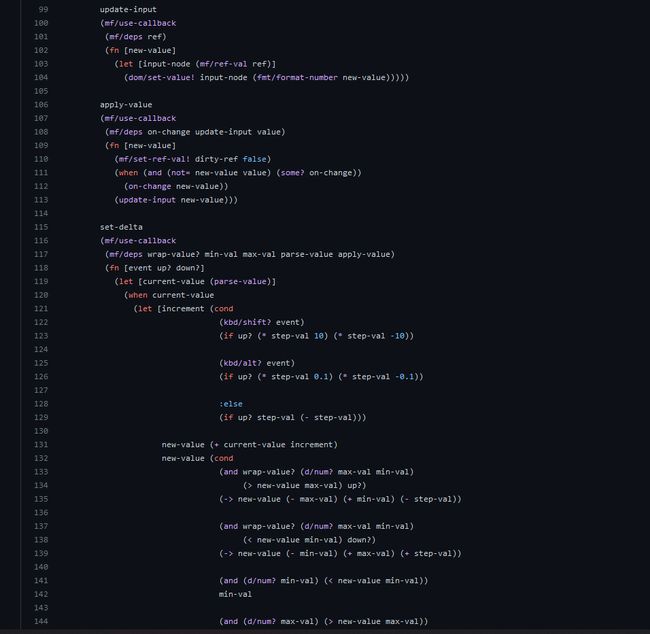Place cursor on dom/set-value! call
The width and height of the screenshot is (650, 634).
tap(166, 77)
